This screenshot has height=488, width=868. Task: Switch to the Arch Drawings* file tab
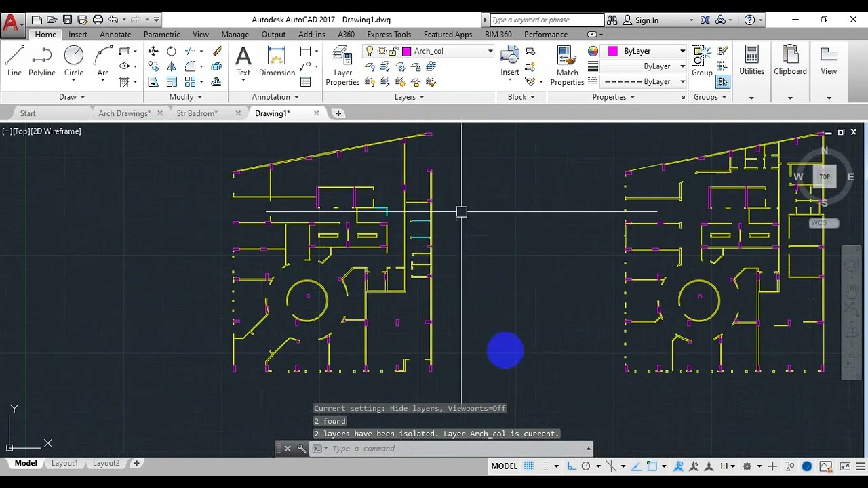124,113
